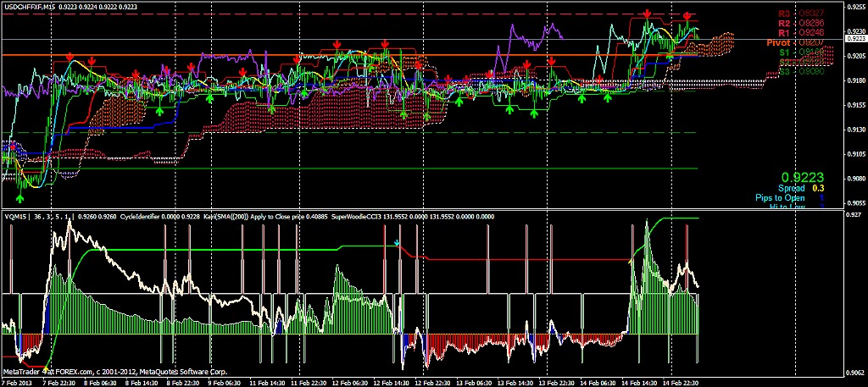Click the 14 Feb 22:30 time axis label

[681, 382]
